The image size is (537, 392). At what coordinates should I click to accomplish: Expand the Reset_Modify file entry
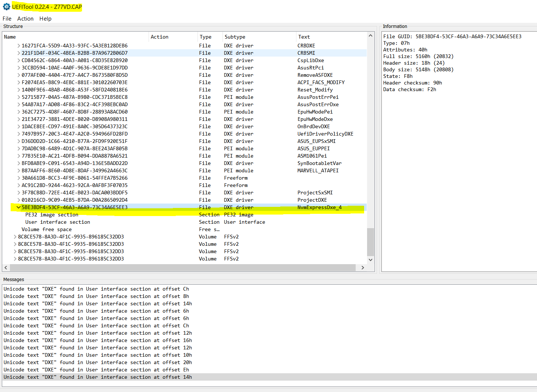click(x=19, y=90)
